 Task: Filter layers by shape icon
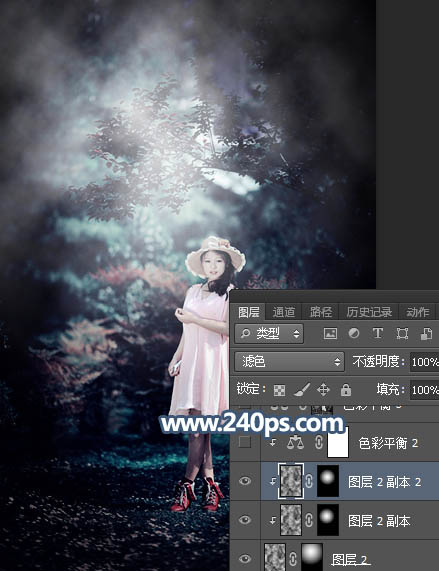point(402,333)
